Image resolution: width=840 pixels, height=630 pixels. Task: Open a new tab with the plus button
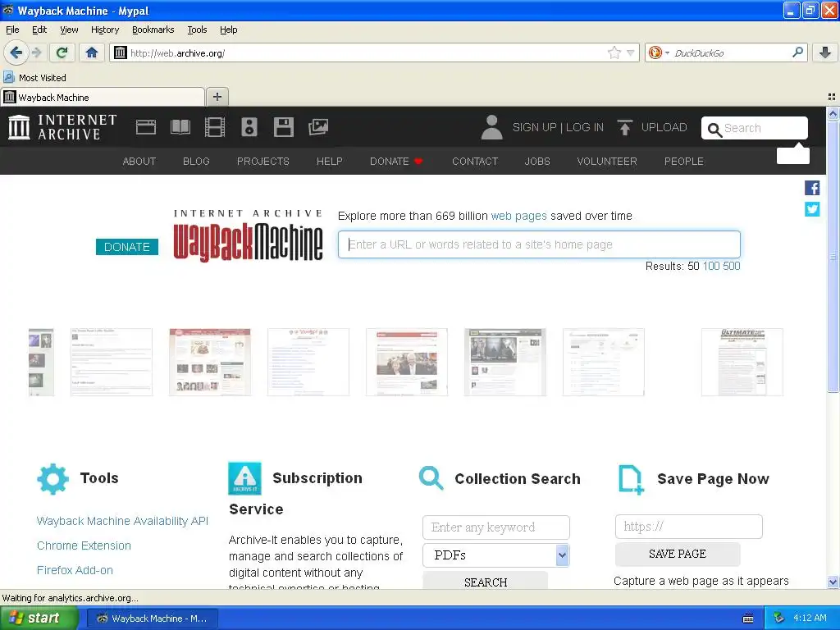217,97
